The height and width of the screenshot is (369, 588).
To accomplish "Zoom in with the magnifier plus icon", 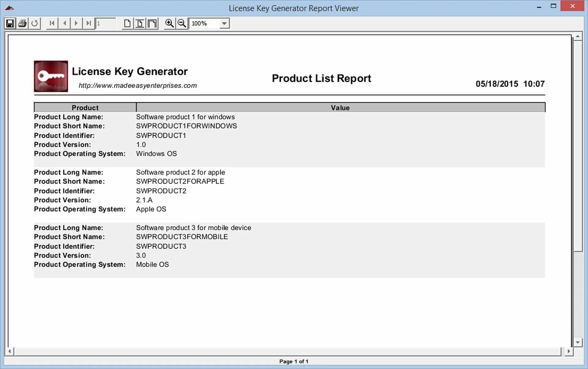I will [169, 23].
